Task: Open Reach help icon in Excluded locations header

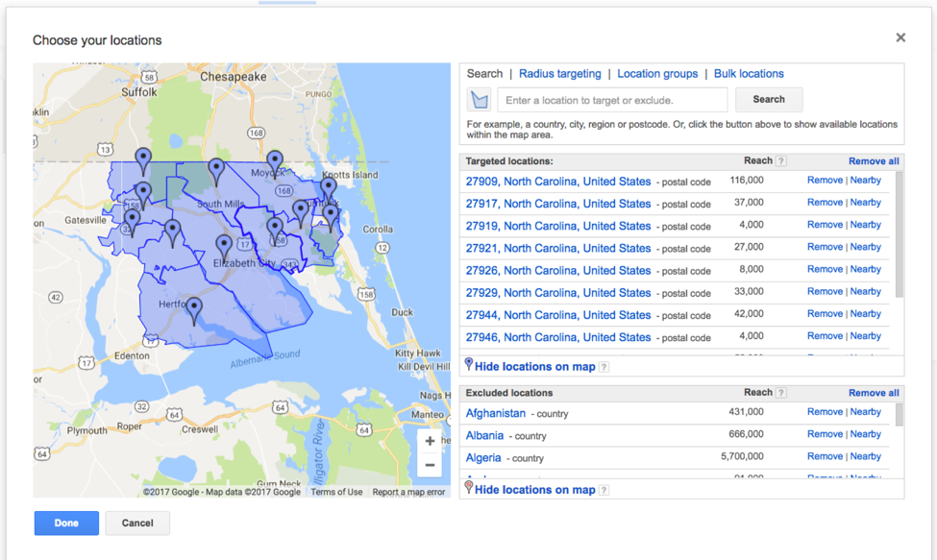Action: point(781,393)
